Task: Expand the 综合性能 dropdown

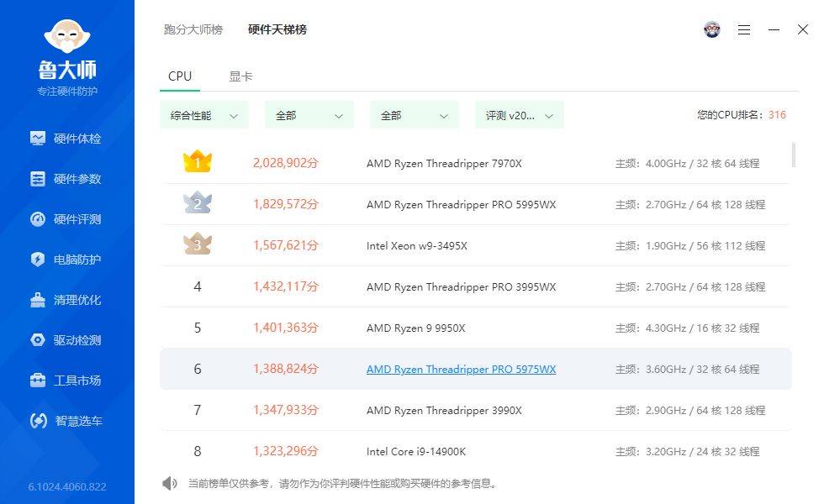Action: coord(203,116)
